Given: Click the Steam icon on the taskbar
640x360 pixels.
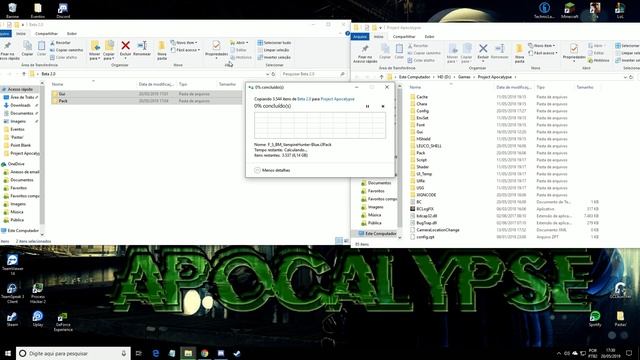Looking at the screenshot, I should pyautogui.click(x=237, y=353).
